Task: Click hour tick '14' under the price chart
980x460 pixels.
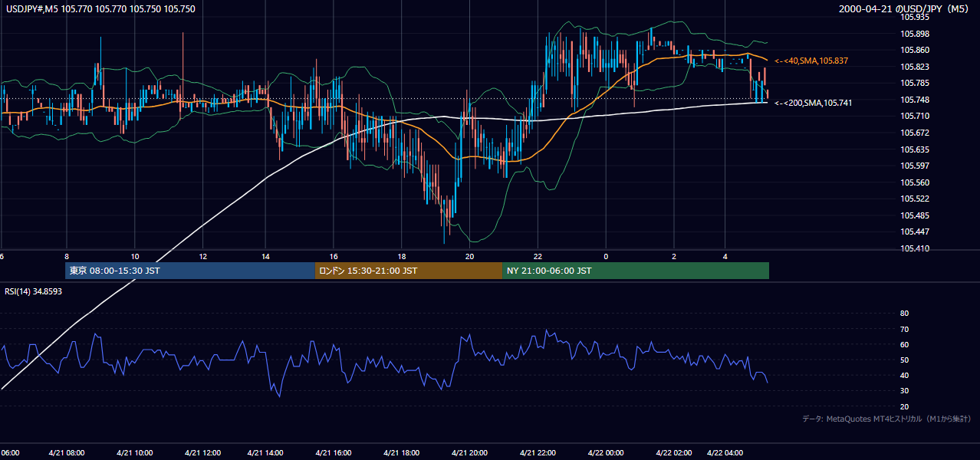Action: pyautogui.click(x=265, y=255)
